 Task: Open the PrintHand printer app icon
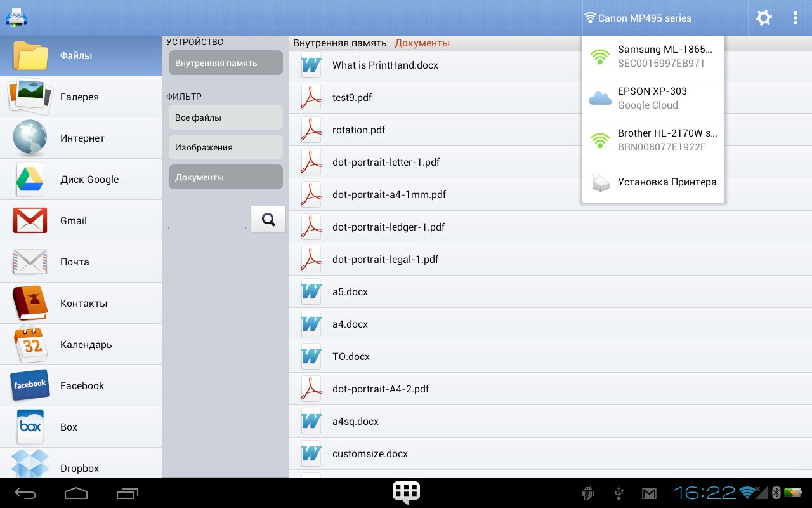pos(16,17)
